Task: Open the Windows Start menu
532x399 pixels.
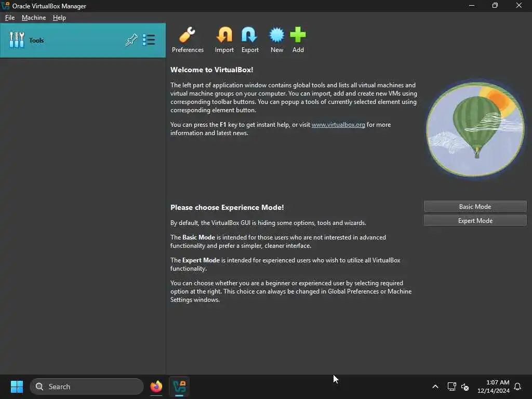Action: pyautogui.click(x=17, y=387)
